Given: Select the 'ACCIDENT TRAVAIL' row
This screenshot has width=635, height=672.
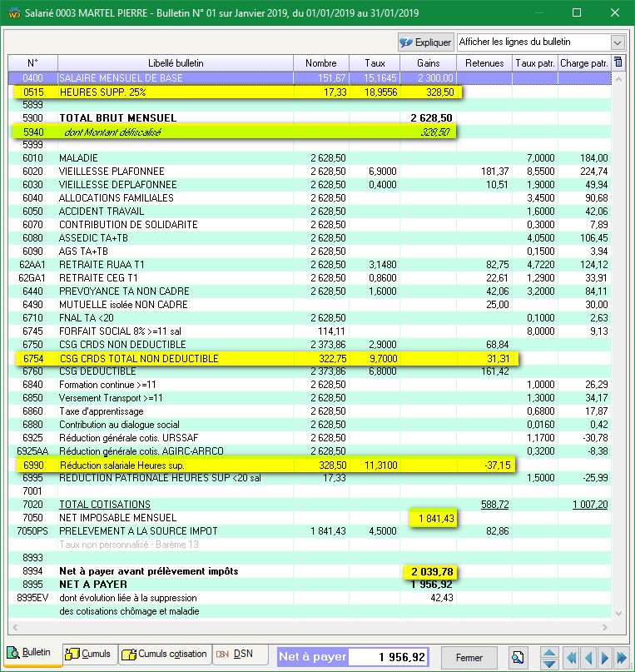Looking at the screenshot, I should (310, 212).
